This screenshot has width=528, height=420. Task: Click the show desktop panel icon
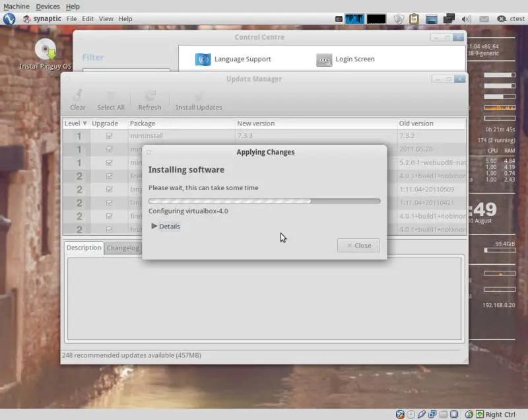click(x=432, y=19)
